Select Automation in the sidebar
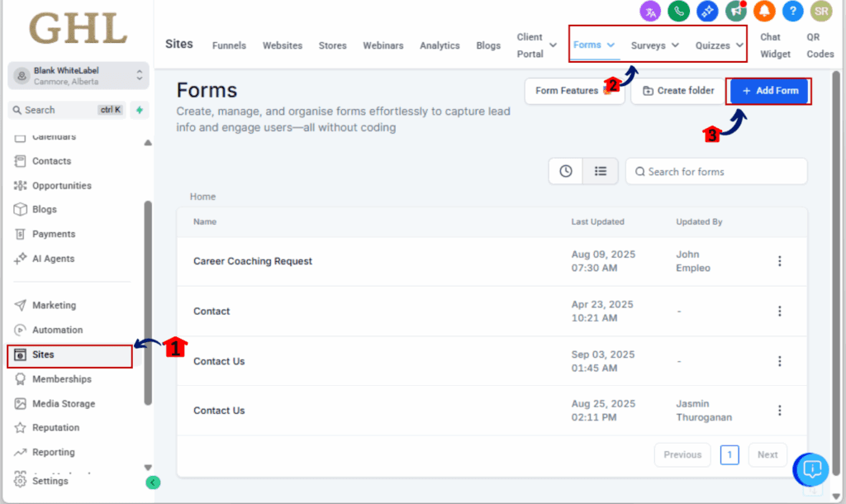 tap(57, 330)
